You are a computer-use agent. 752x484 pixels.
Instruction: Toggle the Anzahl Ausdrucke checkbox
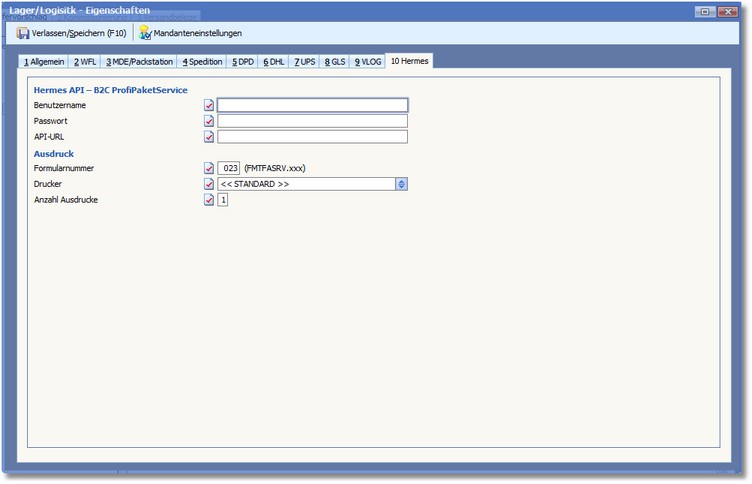(209, 200)
